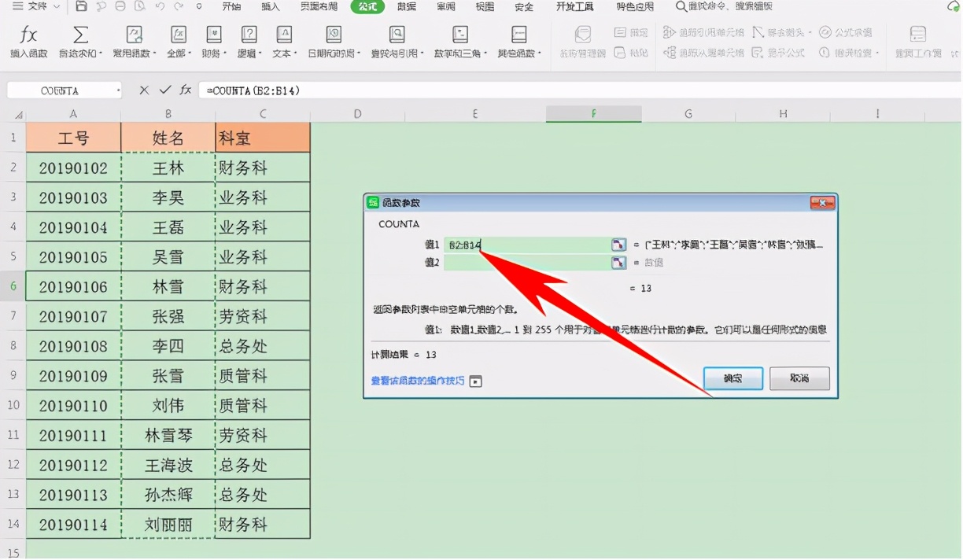Click range picker icon for 值2 field
The image size is (963, 560).
point(618,263)
